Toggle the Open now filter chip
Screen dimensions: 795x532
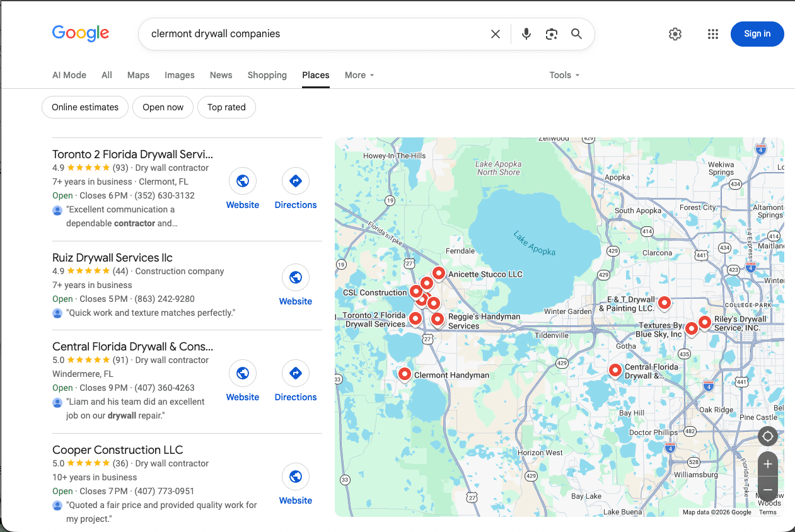pyautogui.click(x=163, y=107)
